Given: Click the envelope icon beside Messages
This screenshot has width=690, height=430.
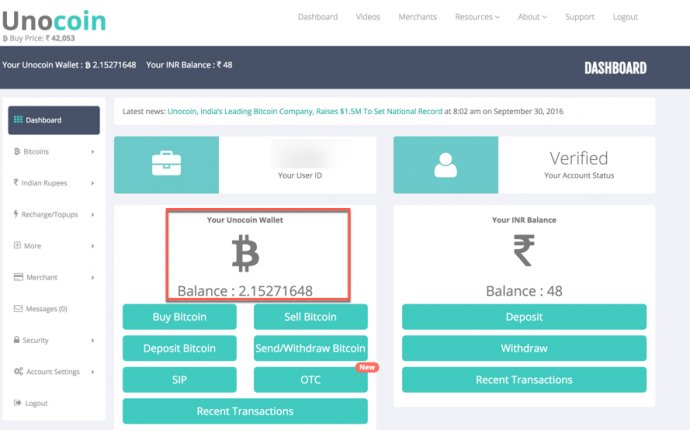Looking at the screenshot, I should [18, 309].
